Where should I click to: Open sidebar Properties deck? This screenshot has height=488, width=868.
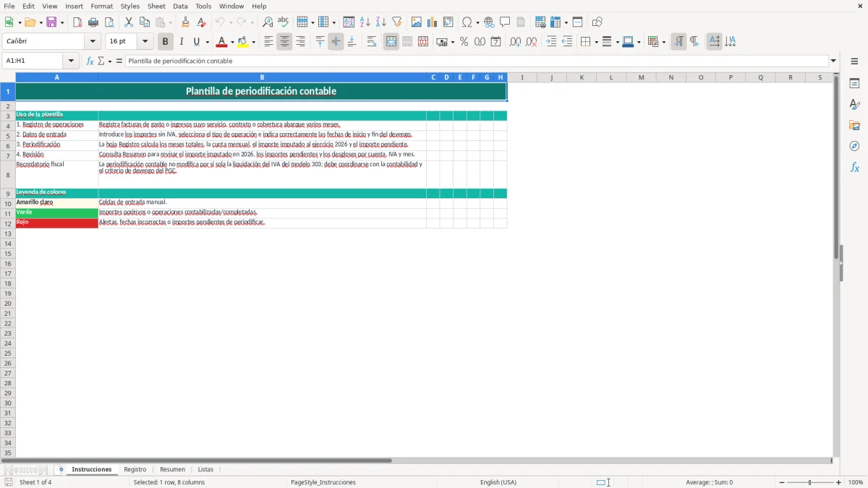tap(854, 84)
